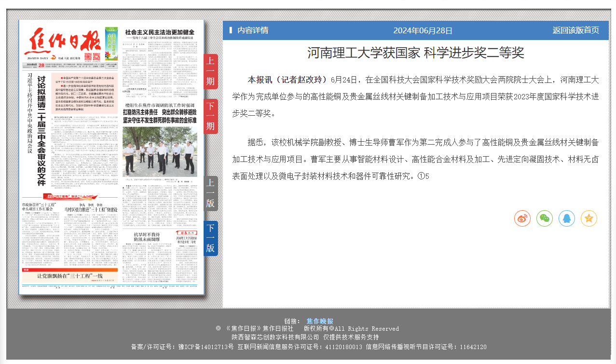The height and width of the screenshot is (364, 616).
Task: Open next page (下一版)
Action: 211,238
